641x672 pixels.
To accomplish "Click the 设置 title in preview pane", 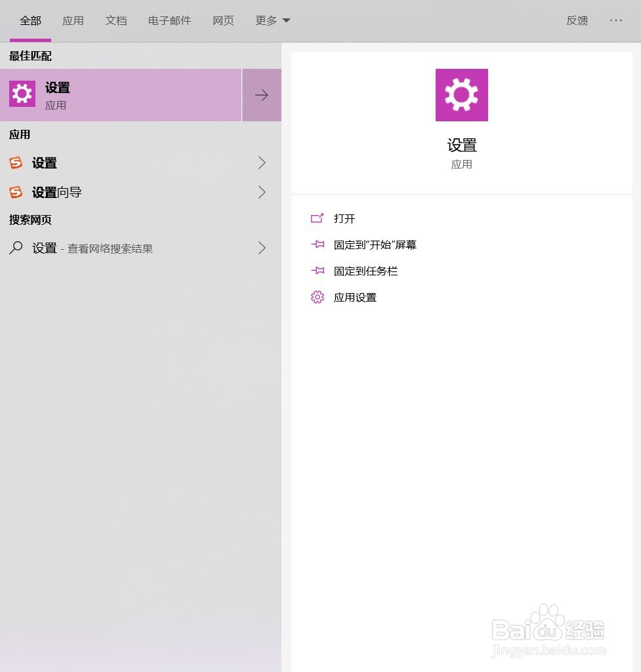I will click(462, 146).
